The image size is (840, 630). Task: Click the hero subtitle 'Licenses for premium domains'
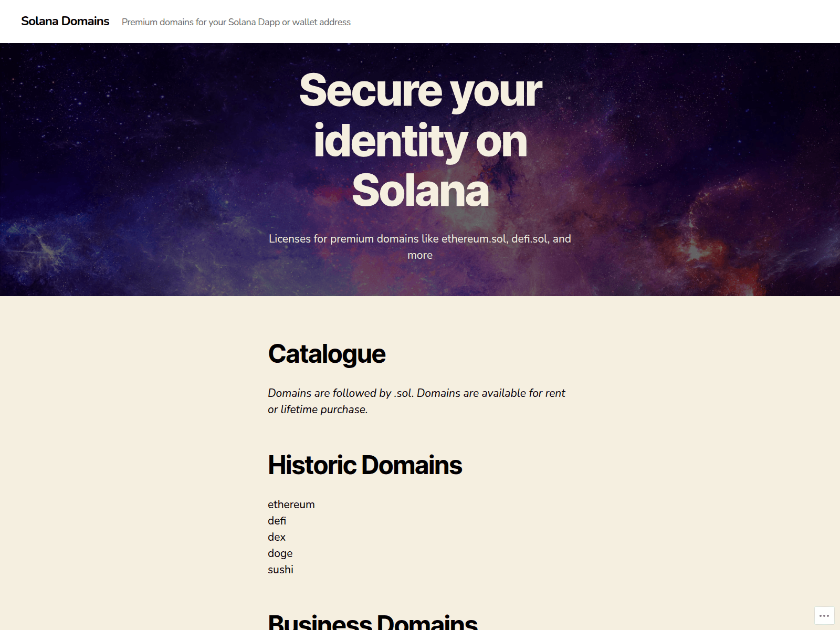[420, 247]
